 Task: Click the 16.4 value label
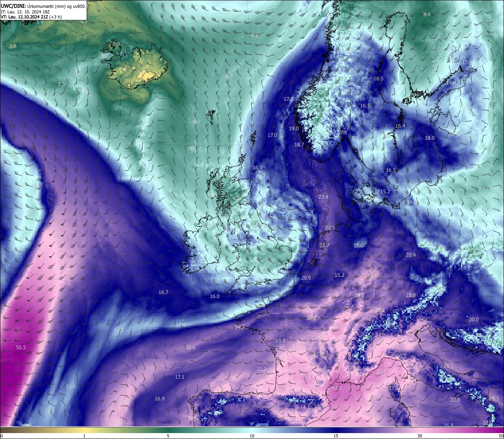[400, 126]
